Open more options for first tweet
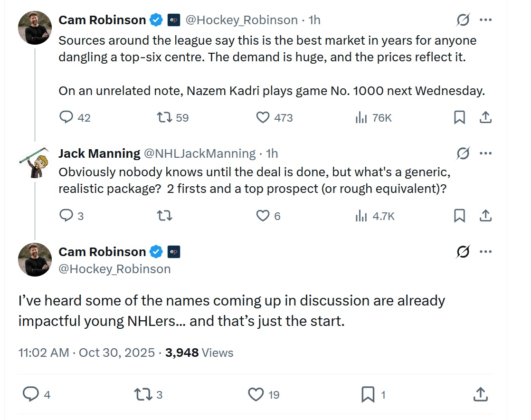 pyautogui.click(x=485, y=20)
